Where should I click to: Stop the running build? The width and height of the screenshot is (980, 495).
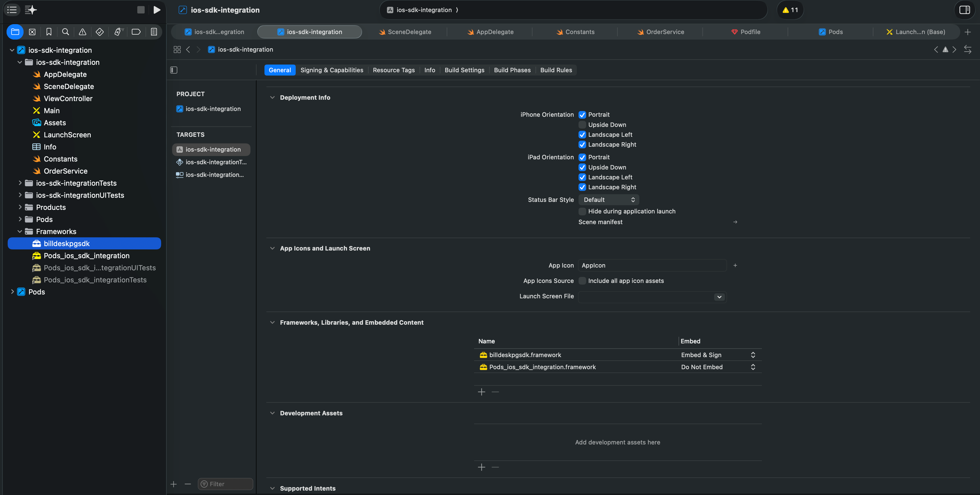pyautogui.click(x=141, y=10)
